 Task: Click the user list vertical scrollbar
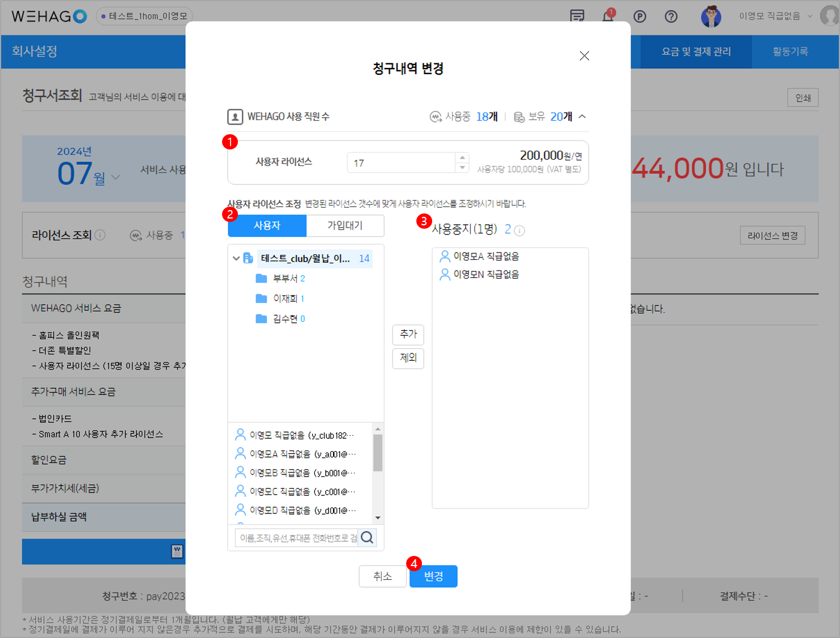coord(378,453)
